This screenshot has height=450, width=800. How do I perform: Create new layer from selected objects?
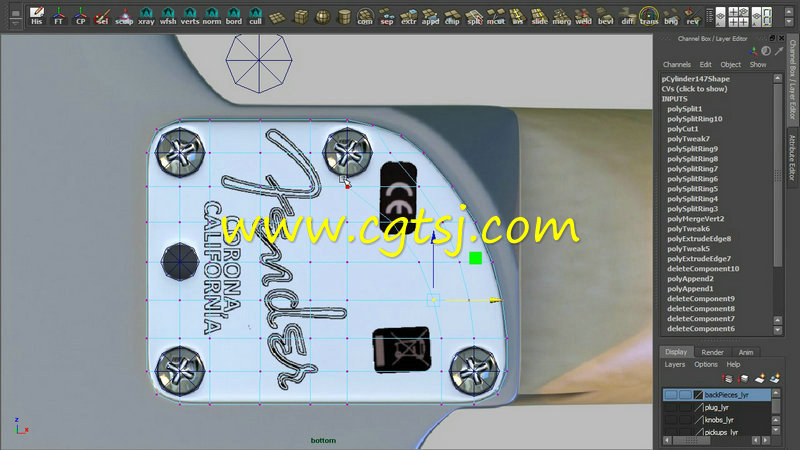coord(775,379)
